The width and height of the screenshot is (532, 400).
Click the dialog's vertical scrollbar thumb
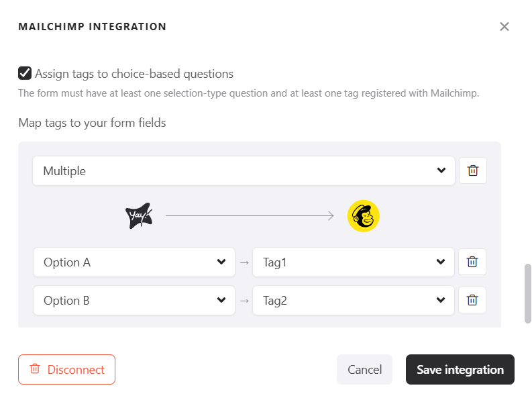point(528,293)
